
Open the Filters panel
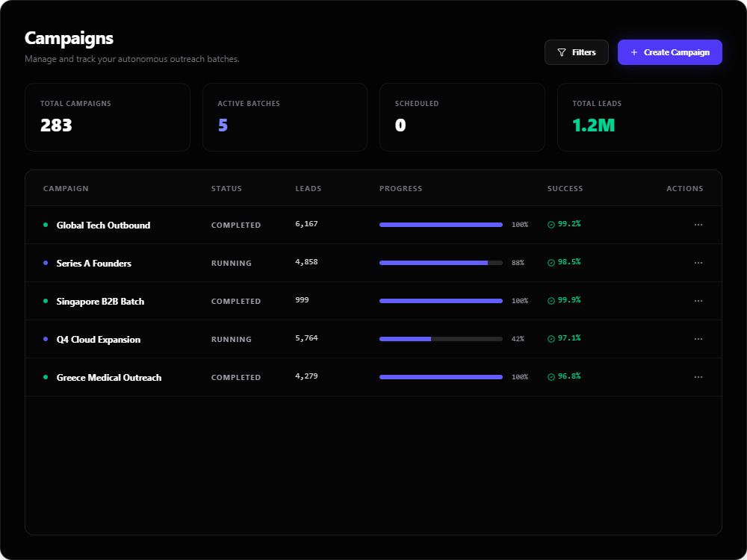tap(577, 52)
